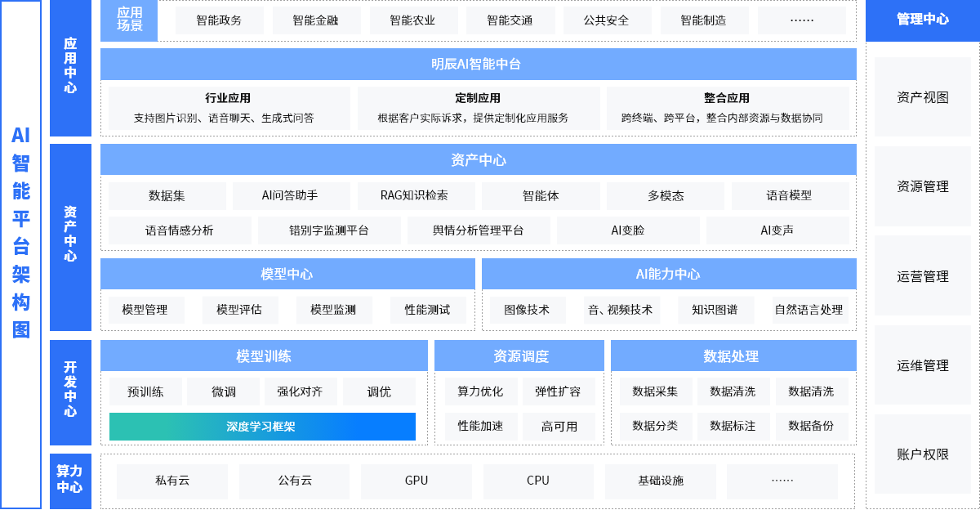This screenshot has width=980, height=510.
Task: Select 模型评估 in the model center
Action: coord(239,310)
